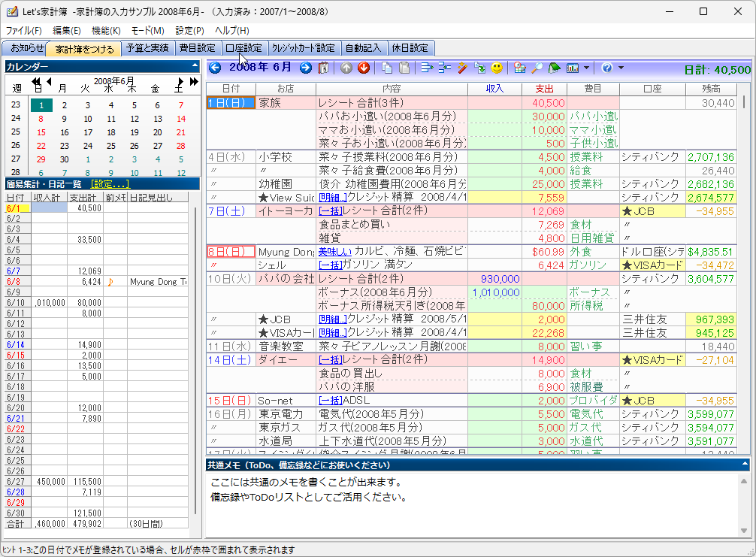Open the graph chart icon
The width and height of the screenshot is (756, 557).
click(573, 68)
